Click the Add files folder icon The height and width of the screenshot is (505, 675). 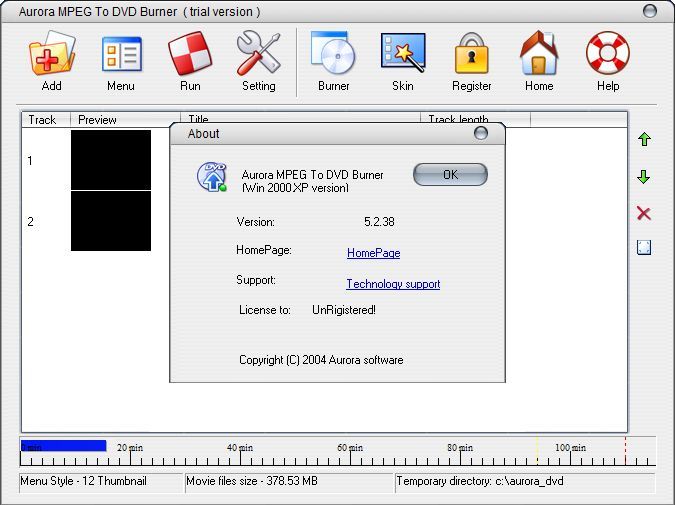pos(52,53)
